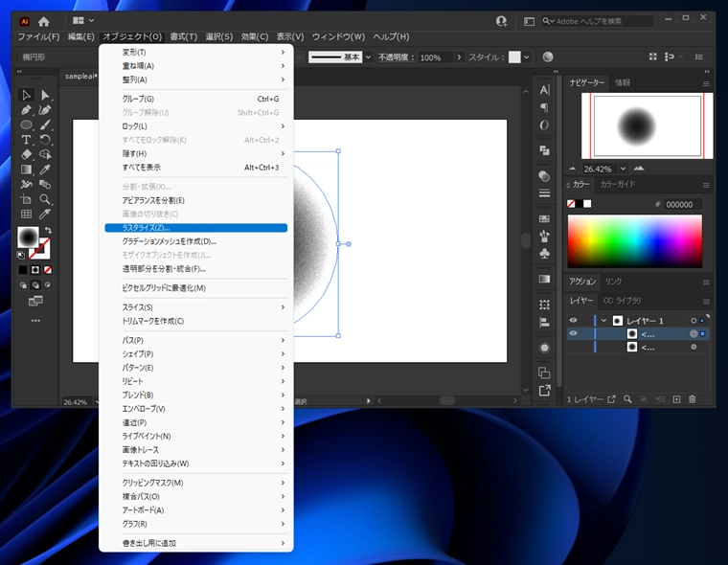Viewport: 728px width, 565px height.
Task: Pick a color from the spectrum bar
Action: [x=635, y=241]
